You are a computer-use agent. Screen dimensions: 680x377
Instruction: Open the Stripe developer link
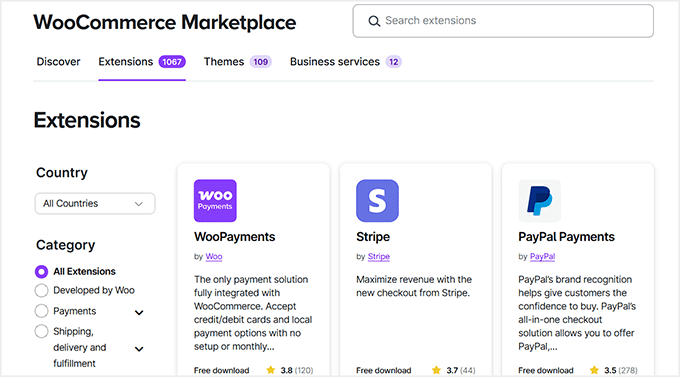(379, 256)
